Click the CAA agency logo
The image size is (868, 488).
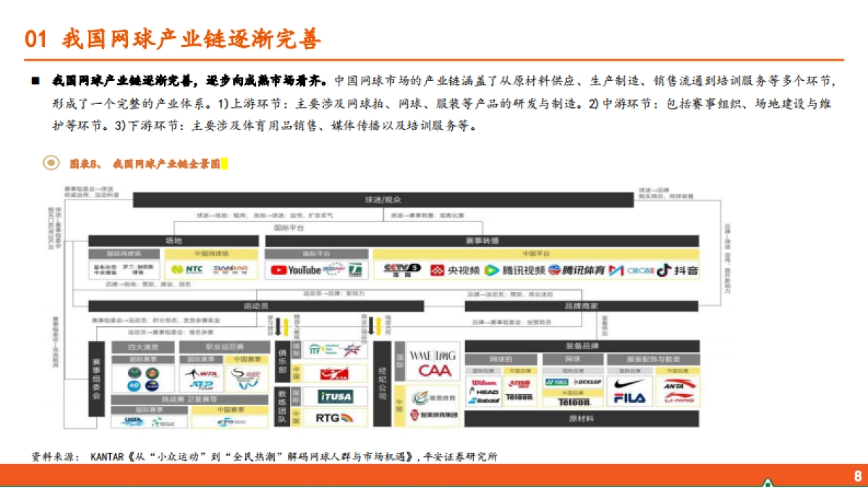(x=434, y=370)
